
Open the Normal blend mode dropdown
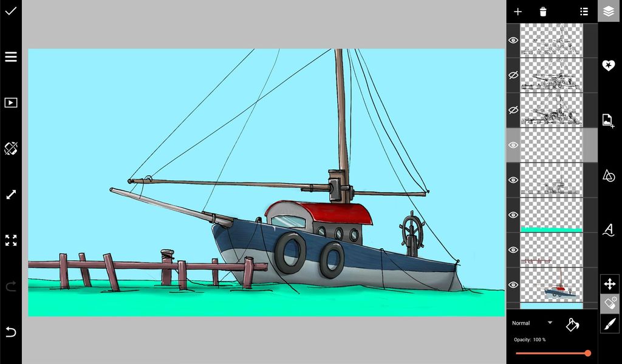tap(532, 323)
